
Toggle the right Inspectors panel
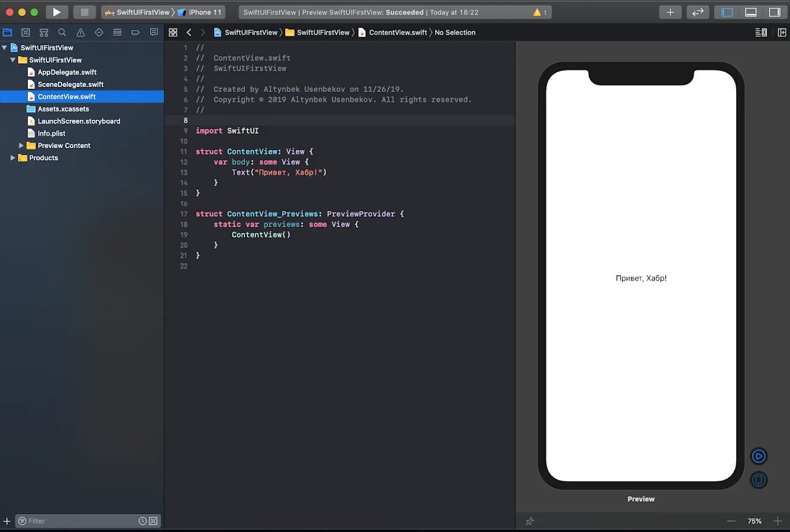click(774, 12)
